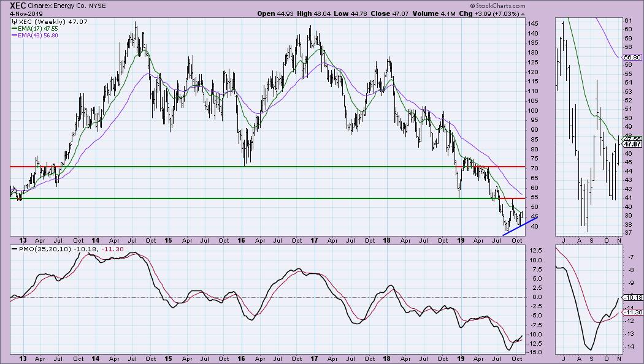The height and width of the screenshot is (364, 644).
Task: Click the Cimarex Energy Co. company name
Action: point(58,6)
